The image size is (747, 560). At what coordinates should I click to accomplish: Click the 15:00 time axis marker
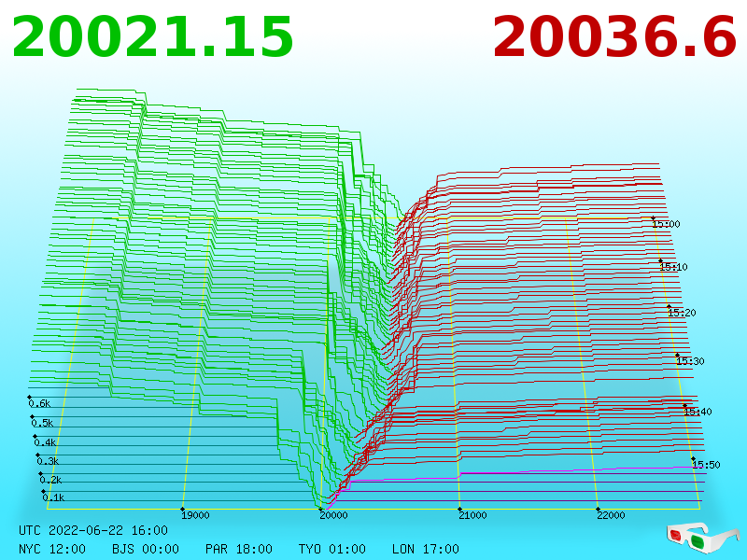(x=666, y=224)
